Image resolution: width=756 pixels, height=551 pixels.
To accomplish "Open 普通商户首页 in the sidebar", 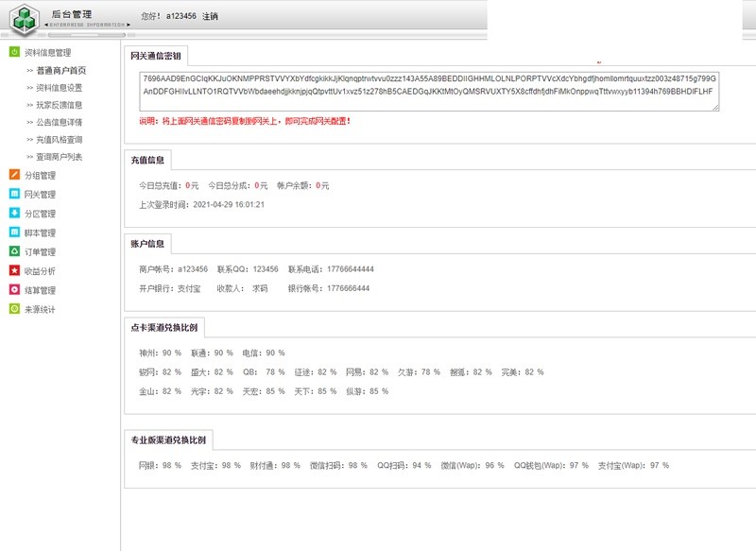I will (60, 70).
